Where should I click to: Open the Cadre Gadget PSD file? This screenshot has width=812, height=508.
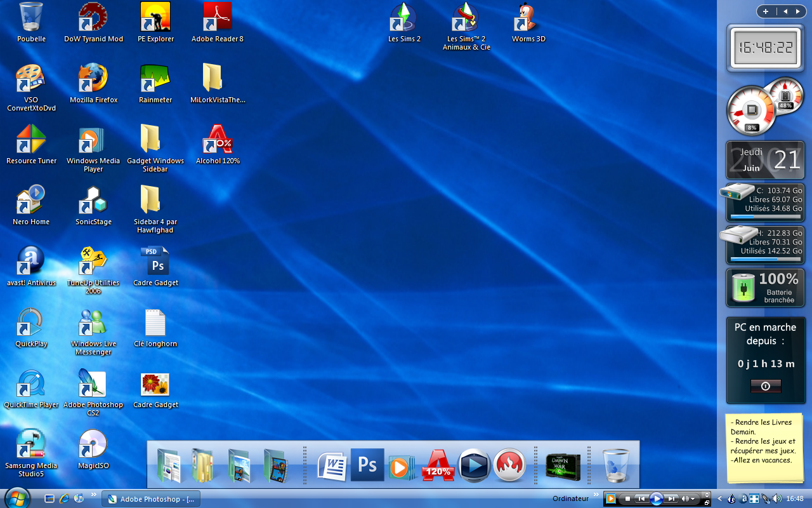(155, 265)
